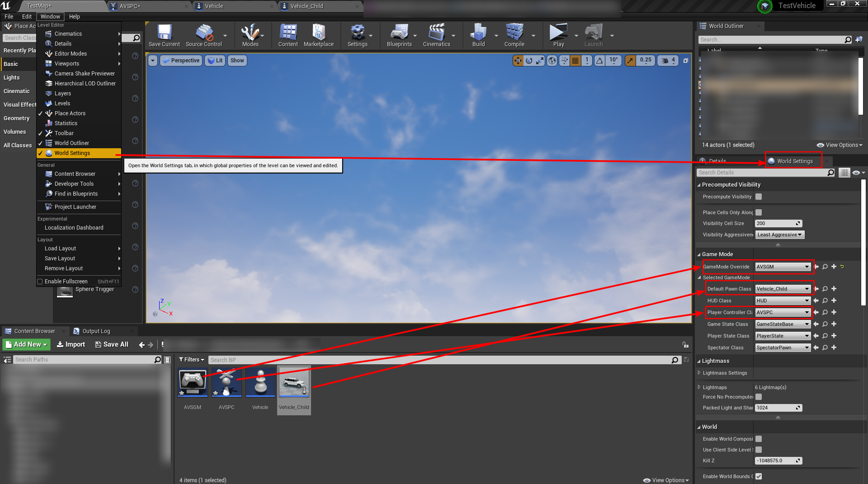Open the Cinematics toolbar icon
Image resolution: width=868 pixels, height=484 pixels.
tap(436, 36)
